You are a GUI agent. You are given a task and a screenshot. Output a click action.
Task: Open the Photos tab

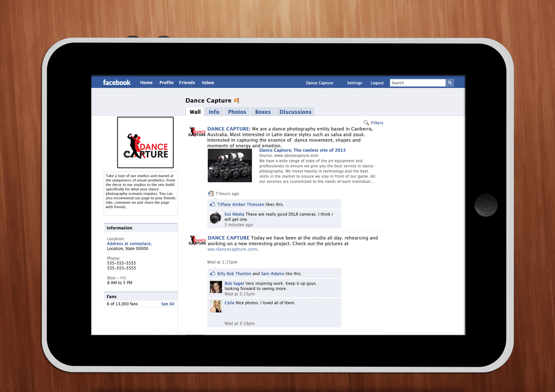237,112
